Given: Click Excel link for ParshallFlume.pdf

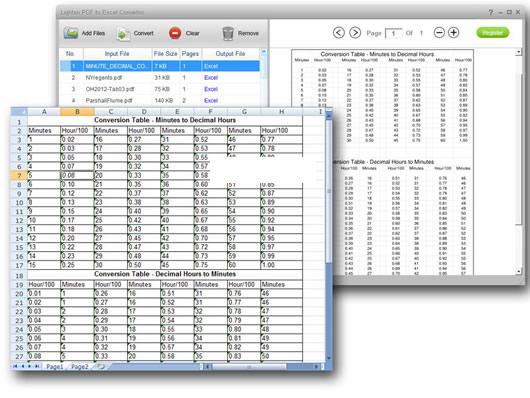Looking at the screenshot, I should pos(211,100).
